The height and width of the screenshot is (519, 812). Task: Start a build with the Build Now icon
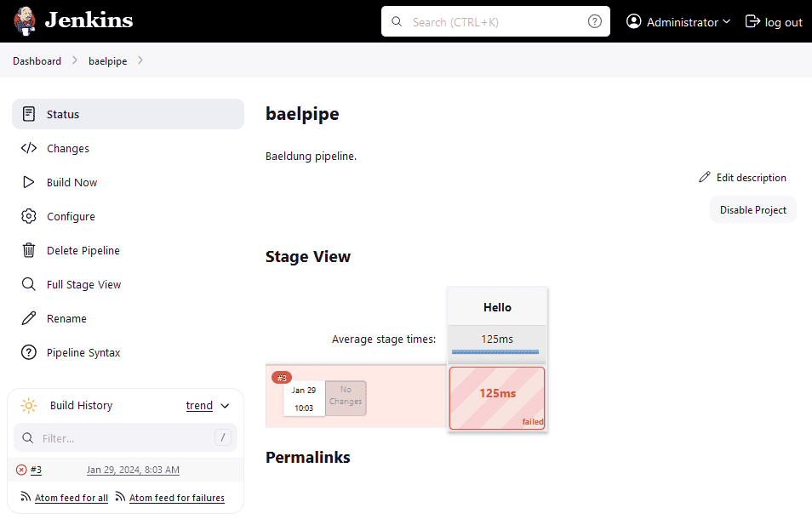click(29, 182)
